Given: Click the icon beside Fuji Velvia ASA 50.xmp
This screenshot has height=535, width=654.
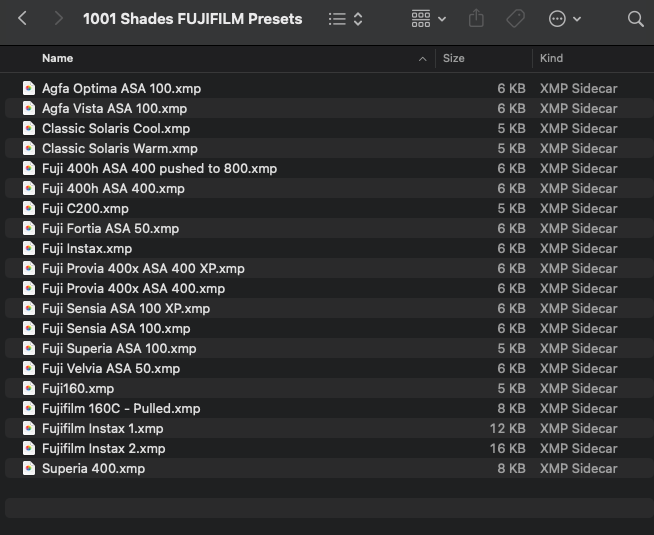Looking at the screenshot, I should click(x=29, y=368).
